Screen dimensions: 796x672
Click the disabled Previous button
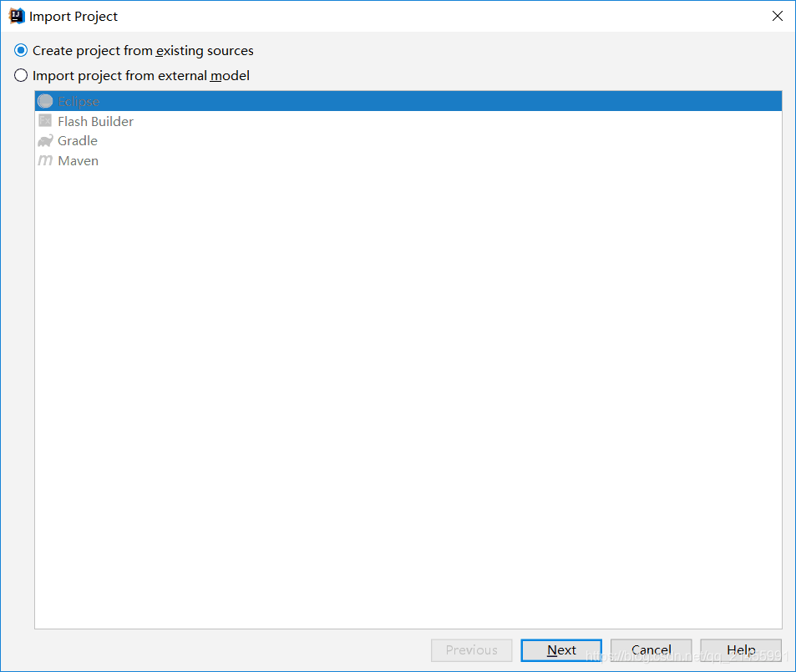[472, 650]
